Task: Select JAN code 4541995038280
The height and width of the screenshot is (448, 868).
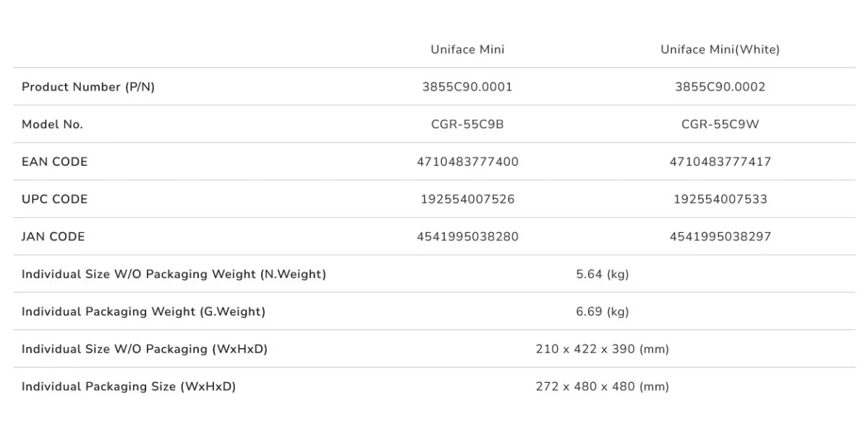Action: 467,237
